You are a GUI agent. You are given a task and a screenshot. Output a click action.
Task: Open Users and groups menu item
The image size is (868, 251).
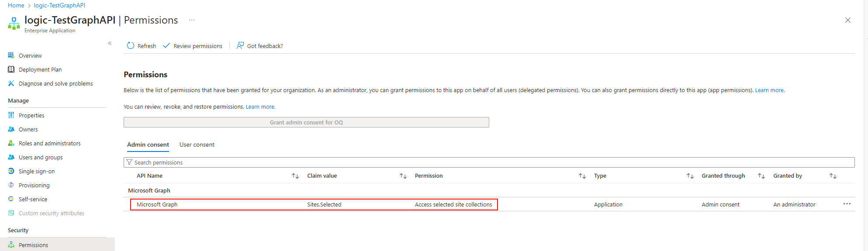41,157
